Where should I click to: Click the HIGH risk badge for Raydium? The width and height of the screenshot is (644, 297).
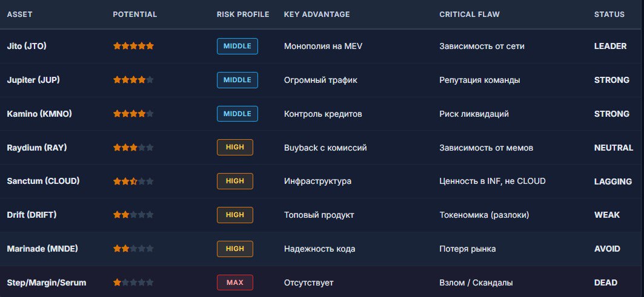click(235, 147)
